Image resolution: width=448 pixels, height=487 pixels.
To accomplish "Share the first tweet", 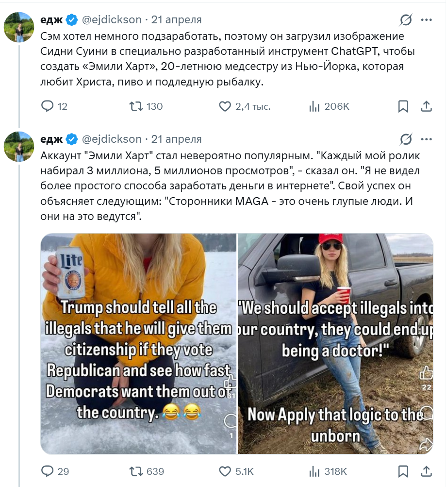I will pos(426,106).
